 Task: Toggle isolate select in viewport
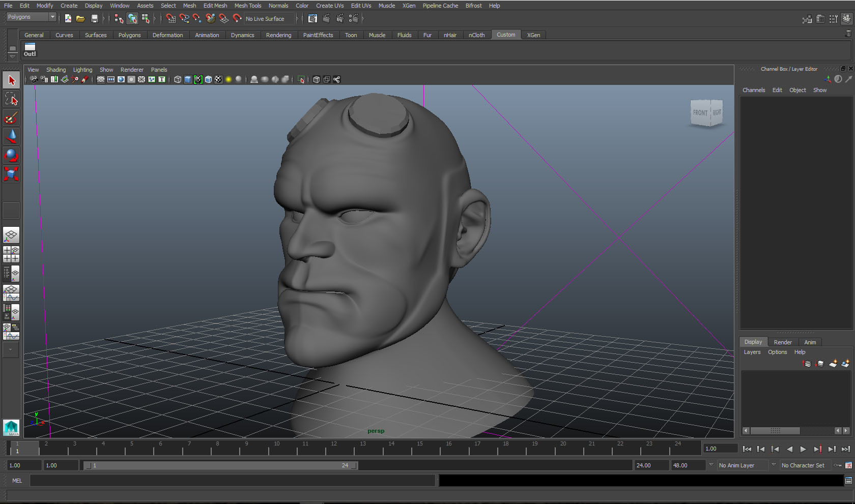(301, 79)
